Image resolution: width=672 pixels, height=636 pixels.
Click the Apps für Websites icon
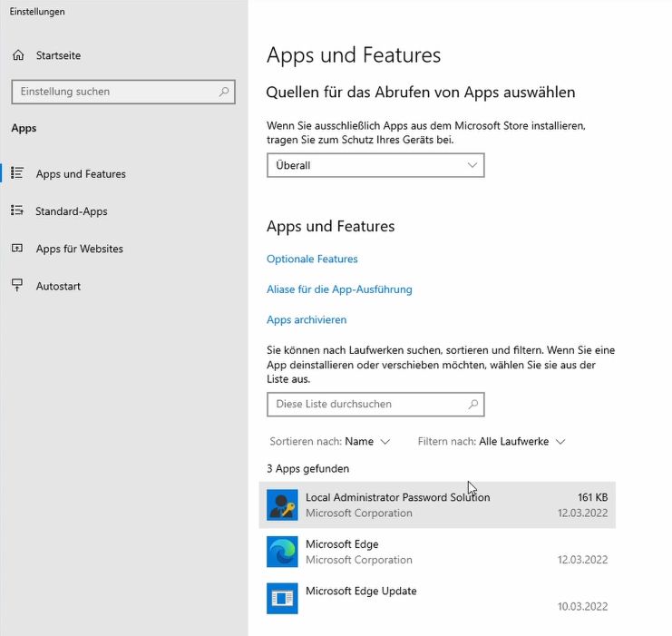pyautogui.click(x=17, y=248)
